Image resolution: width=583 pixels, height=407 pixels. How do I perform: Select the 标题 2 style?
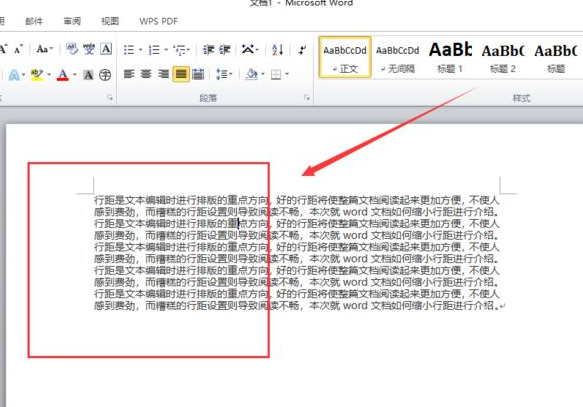tap(503, 57)
